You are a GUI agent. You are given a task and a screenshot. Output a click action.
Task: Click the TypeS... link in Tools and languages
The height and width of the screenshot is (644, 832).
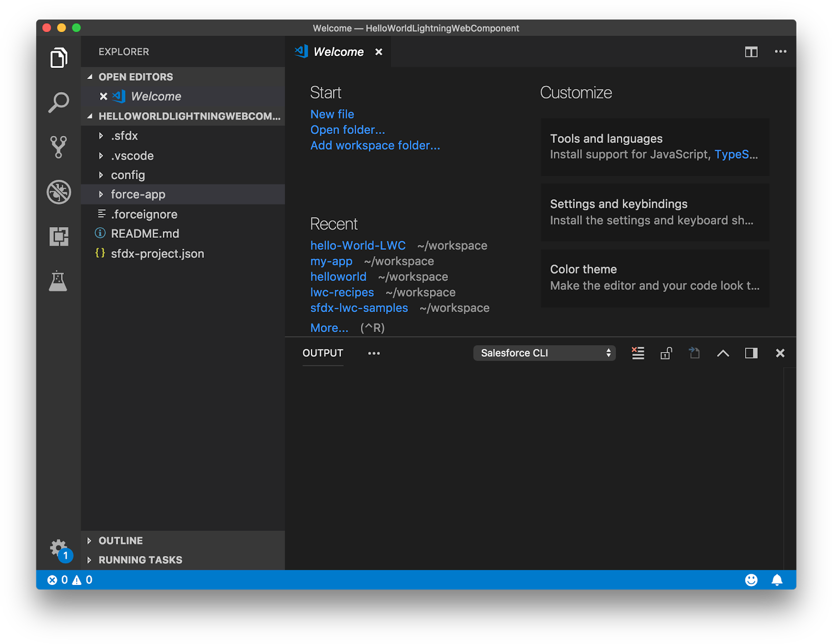click(x=736, y=154)
